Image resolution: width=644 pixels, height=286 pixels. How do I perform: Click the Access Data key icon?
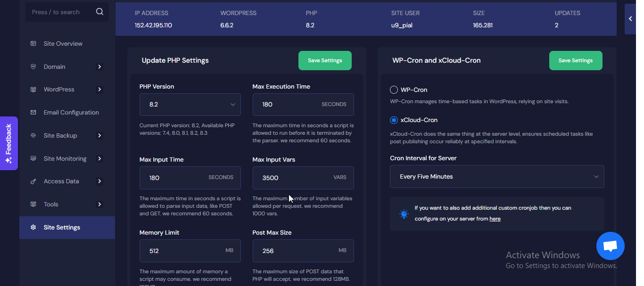point(33,181)
